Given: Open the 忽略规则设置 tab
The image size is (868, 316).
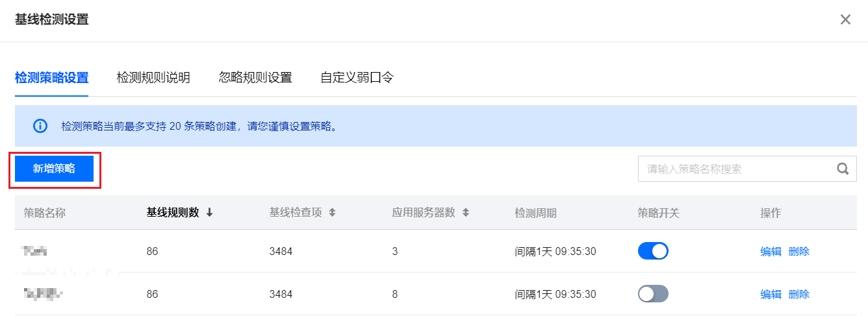Looking at the screenshot, I should [255, 78].
